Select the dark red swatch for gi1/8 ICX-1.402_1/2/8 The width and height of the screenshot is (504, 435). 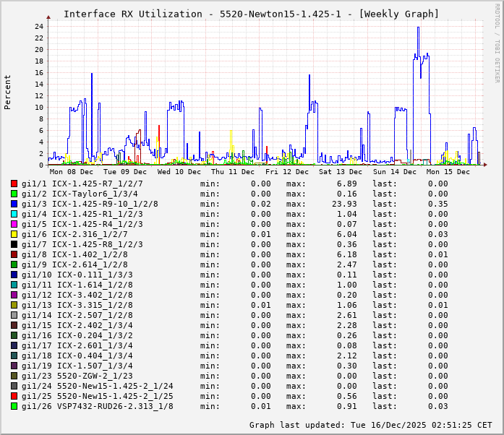click(x=14, y=254)
